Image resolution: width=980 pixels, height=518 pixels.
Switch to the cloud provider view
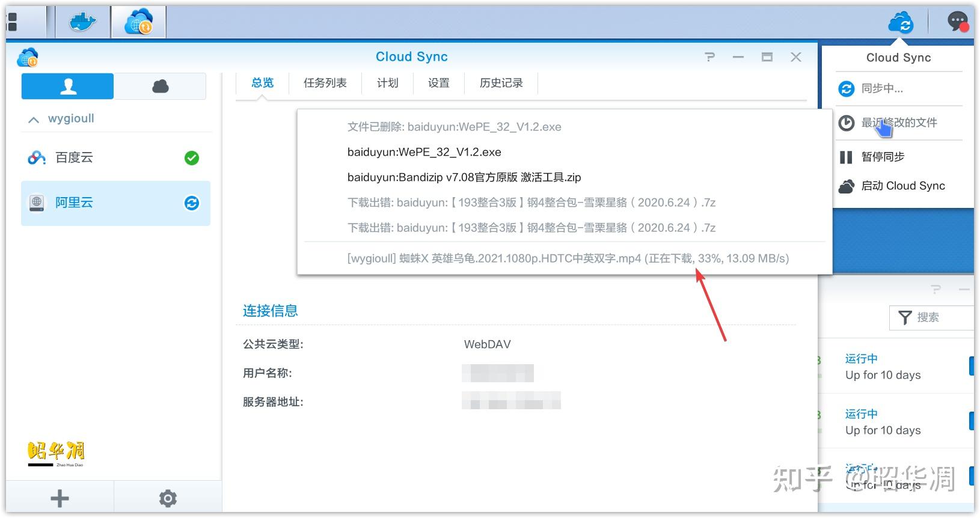160,87
